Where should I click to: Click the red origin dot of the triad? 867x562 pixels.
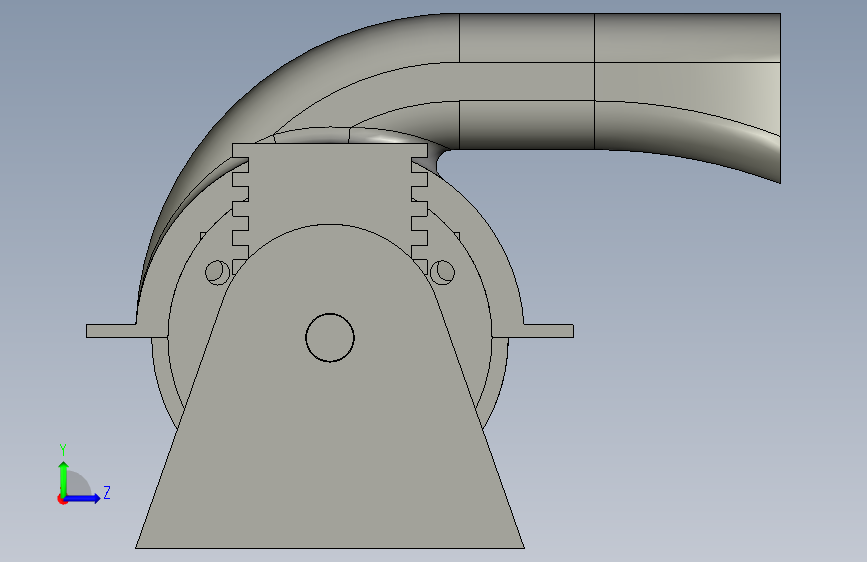click(62, 499)
